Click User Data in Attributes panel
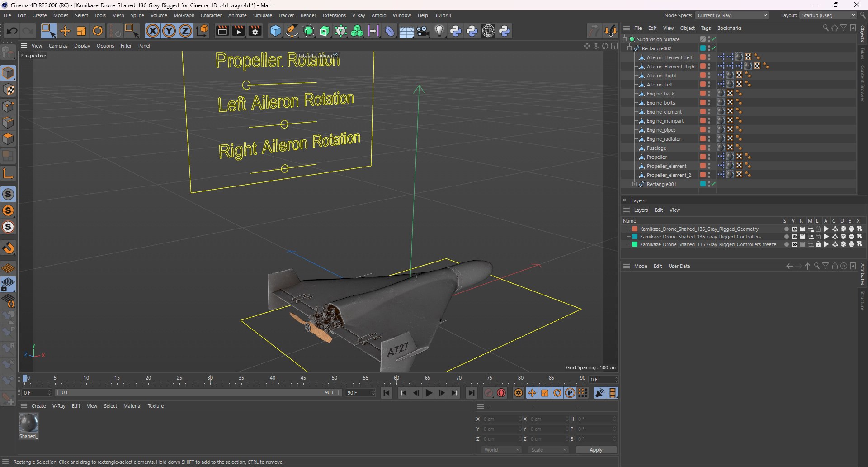This screenshot has height=467, width=868. pyautogui.click(x=679, y=266)
